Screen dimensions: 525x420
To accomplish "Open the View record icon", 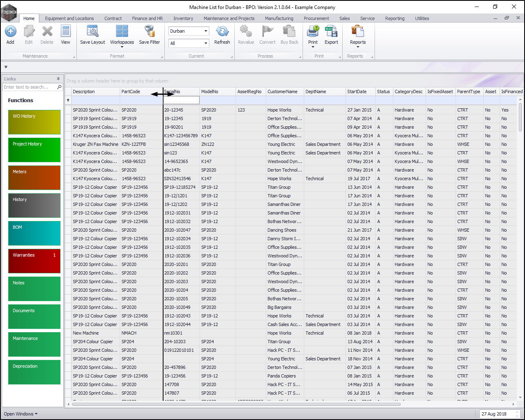I will coord(65,32).
